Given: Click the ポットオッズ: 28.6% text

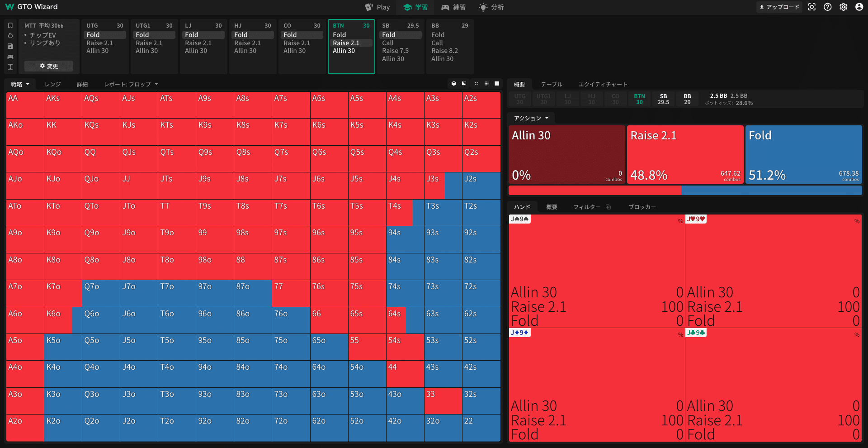Looking at the screenshot, I should click(x=729, y=103).
